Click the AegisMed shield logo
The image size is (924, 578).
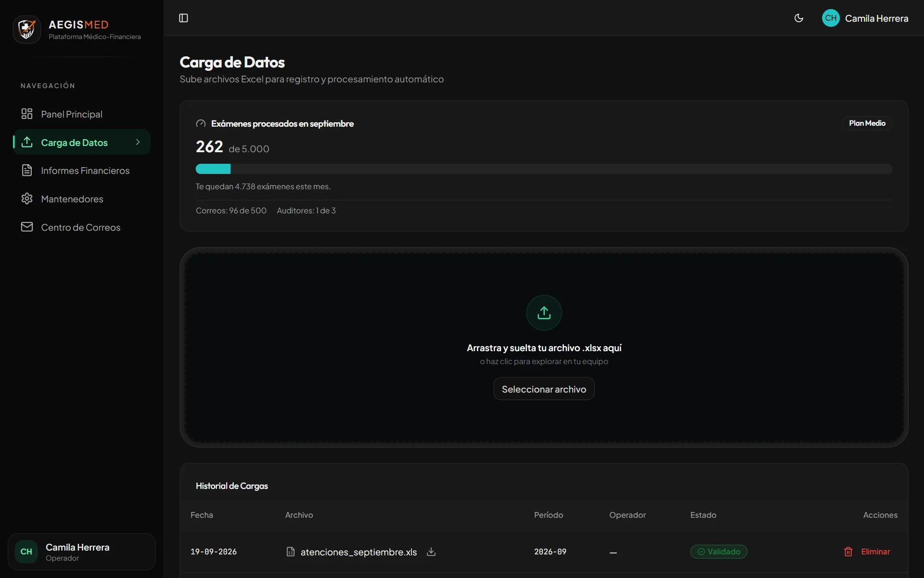click(27, 29)
